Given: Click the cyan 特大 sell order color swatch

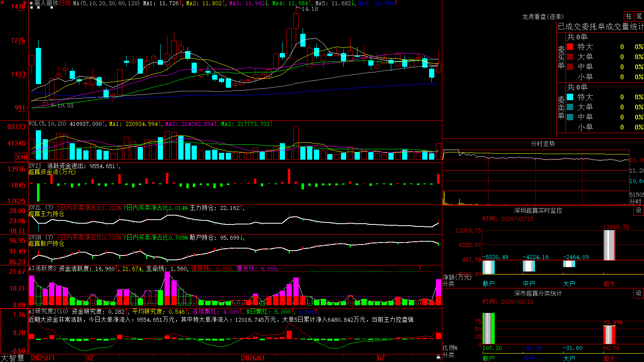Looking at the screenshot, I should point(570,97).
